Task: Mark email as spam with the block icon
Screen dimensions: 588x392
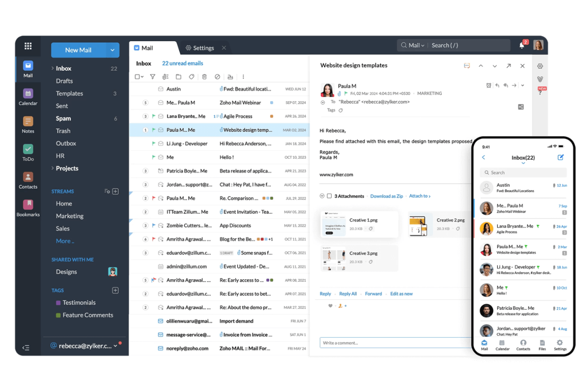Action: (217, 77)
